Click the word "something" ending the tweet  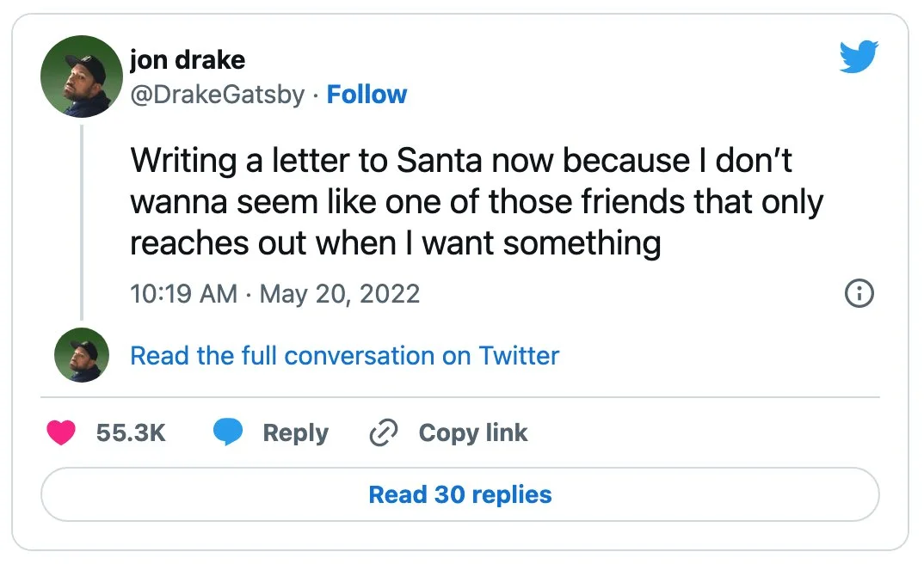pyautogui.click(x=582, y=243)
